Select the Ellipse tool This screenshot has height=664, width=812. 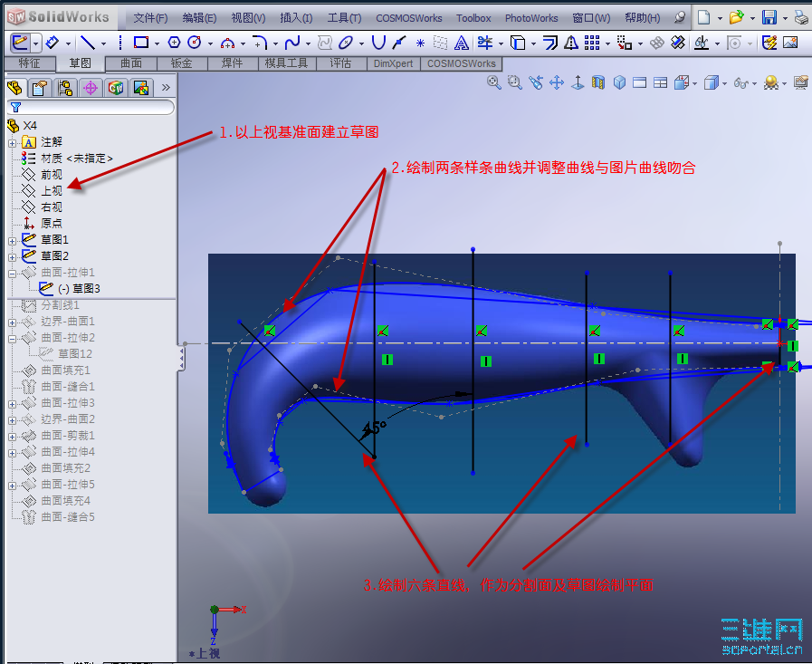(346, 43)
